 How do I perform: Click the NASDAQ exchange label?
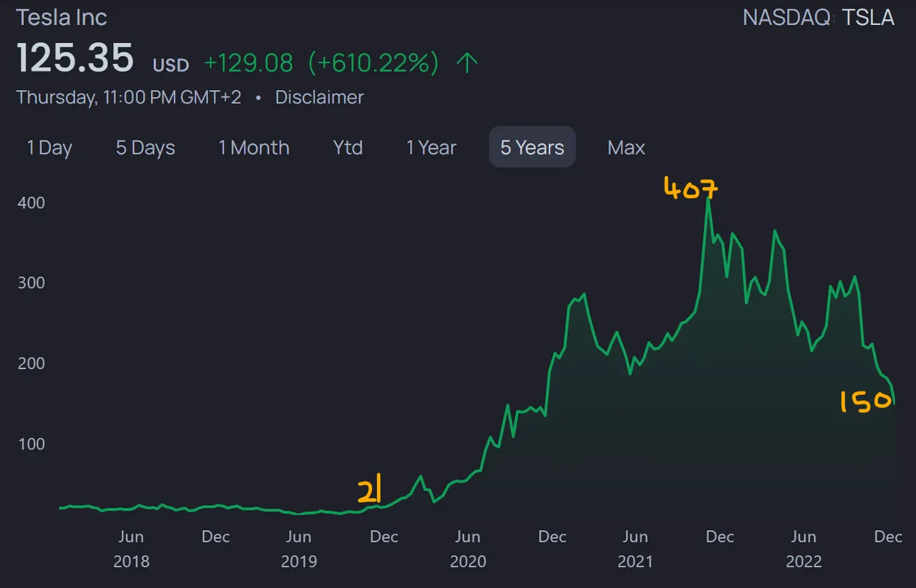coord(786,17)
